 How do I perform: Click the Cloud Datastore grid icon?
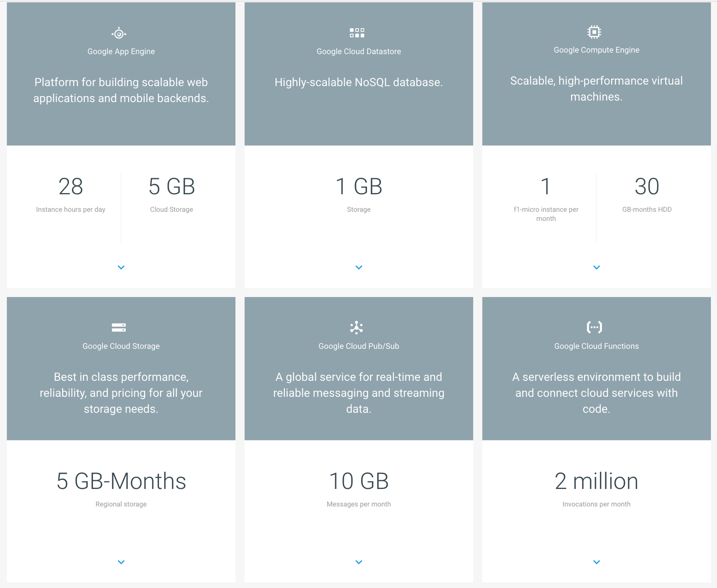point(357,33)
